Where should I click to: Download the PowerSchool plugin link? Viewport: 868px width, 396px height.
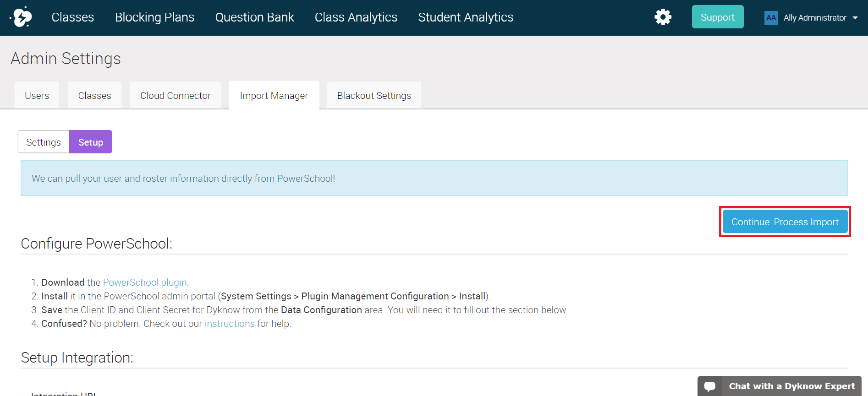point(145,282)
